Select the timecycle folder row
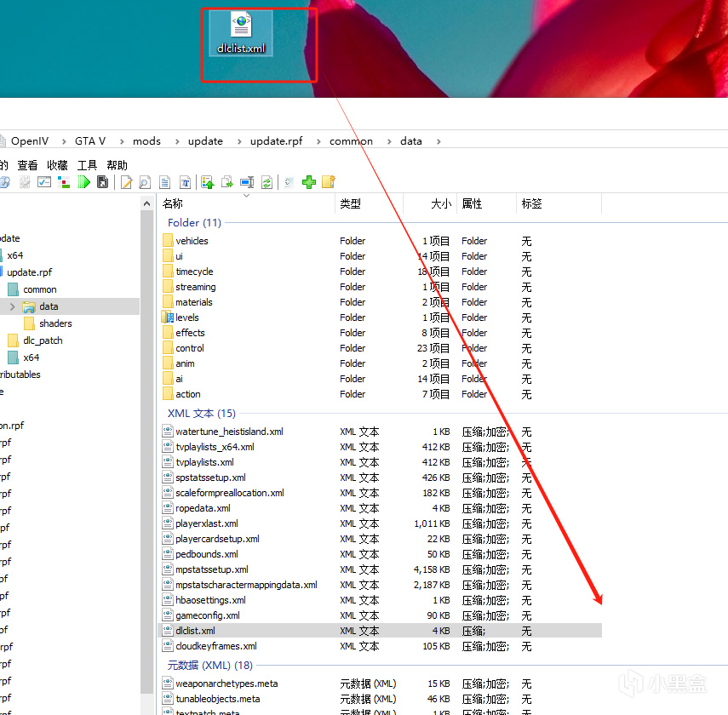728x715 pixels. click(381, 272)
